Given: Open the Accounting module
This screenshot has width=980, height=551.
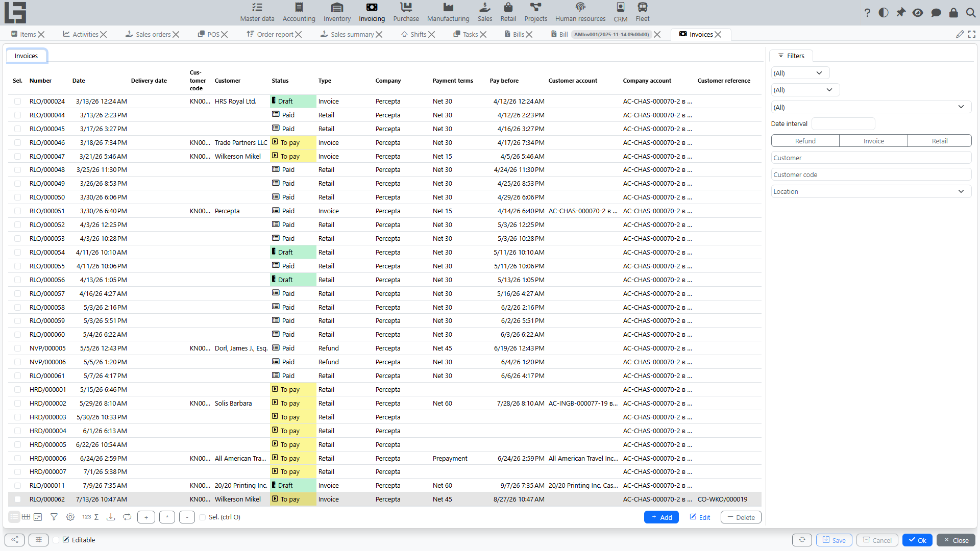Looking at the screenshot, I should point(299,12).
